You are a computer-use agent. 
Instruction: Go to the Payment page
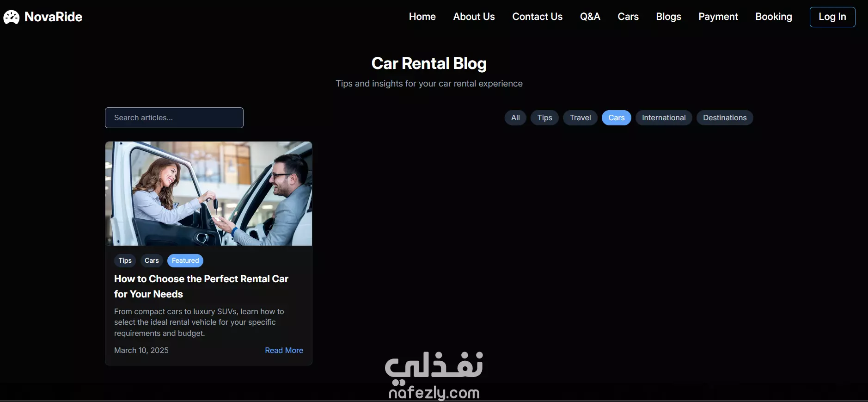[x=718, y=17]
